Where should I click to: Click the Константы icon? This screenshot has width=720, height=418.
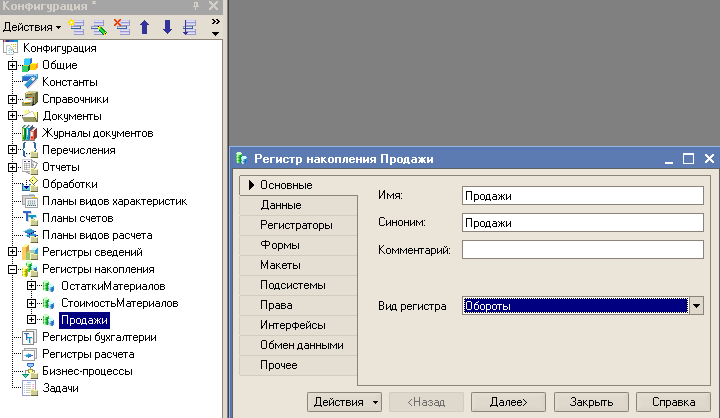tap(30, 82)
